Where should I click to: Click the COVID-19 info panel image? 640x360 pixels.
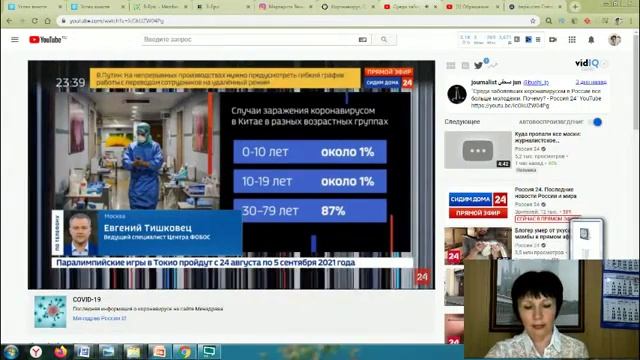[x=50, y=312]
